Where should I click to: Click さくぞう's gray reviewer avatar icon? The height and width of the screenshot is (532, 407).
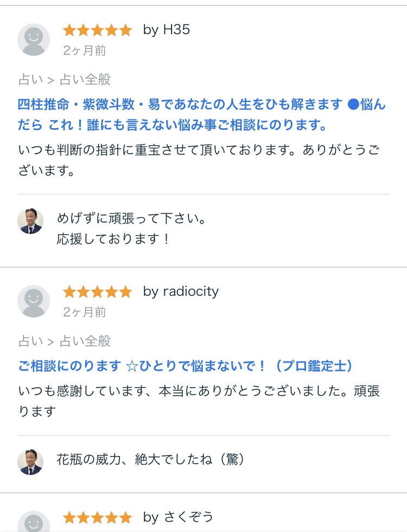pos(34,522)
